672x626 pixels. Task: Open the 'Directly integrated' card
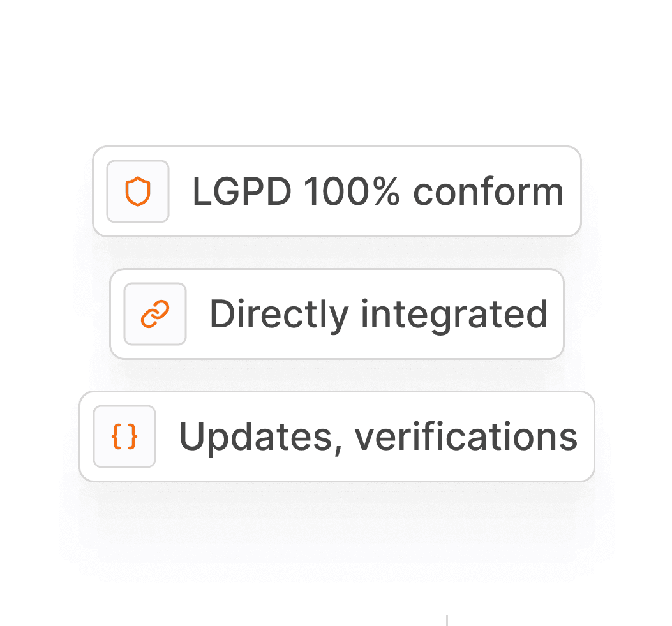(337, 314)
